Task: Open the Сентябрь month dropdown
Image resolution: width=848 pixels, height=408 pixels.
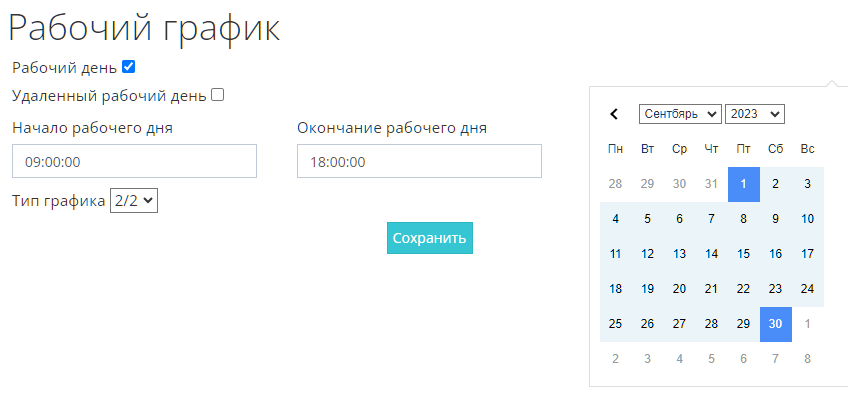Action: (x=679, y=114)
